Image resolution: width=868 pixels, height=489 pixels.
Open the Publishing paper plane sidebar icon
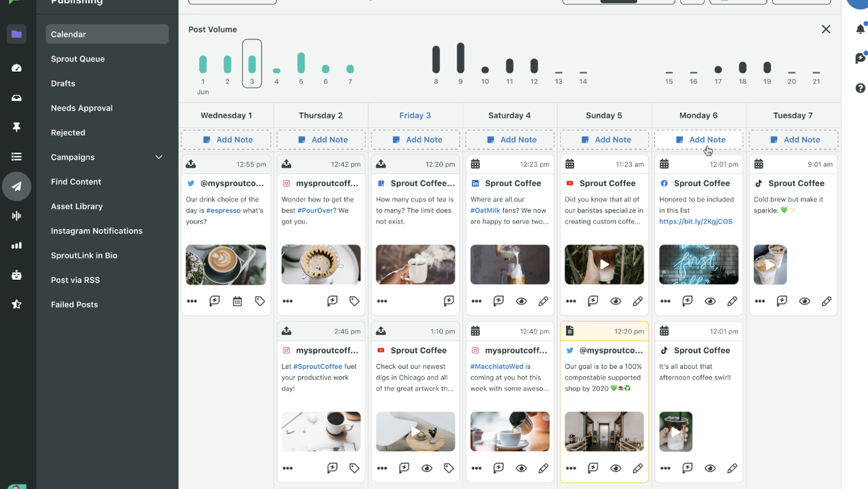(16, 186)
